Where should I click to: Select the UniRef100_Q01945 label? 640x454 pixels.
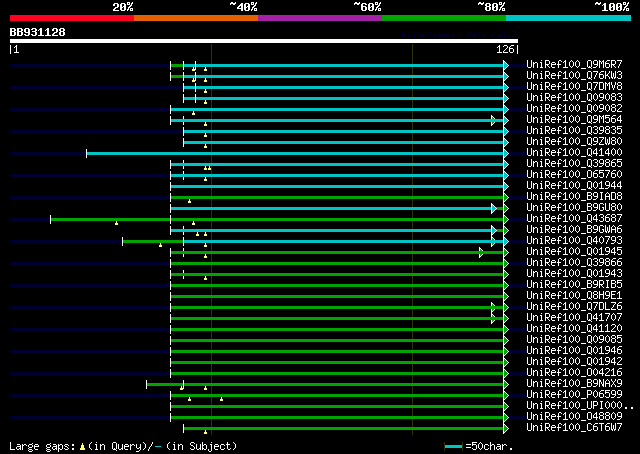(574, 252)
